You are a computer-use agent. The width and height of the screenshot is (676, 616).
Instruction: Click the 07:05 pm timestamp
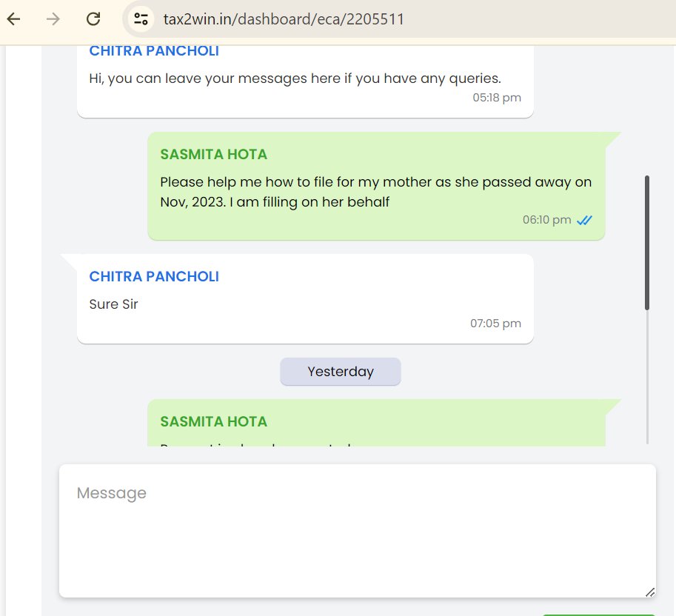point(495,324)
